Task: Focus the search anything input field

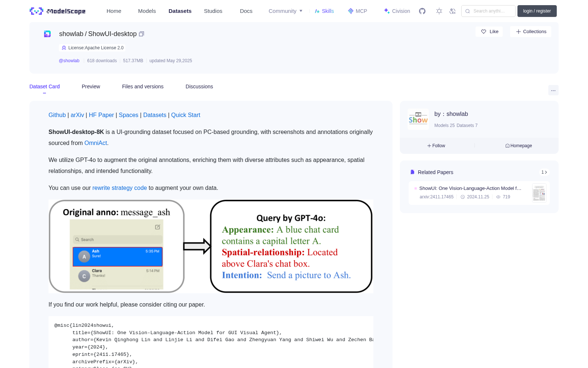Action: pos(488,11)
